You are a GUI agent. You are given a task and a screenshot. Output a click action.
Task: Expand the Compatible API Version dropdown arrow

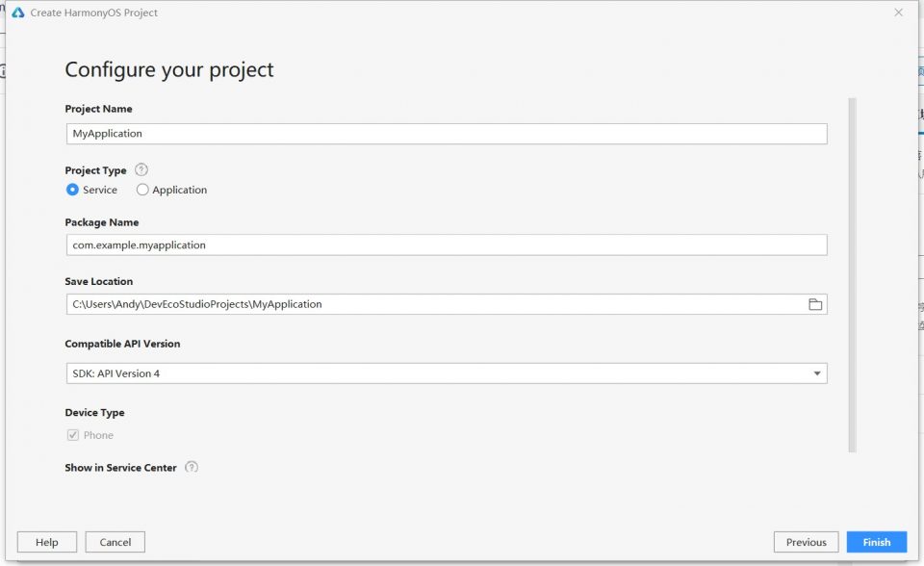pos(817,373)
